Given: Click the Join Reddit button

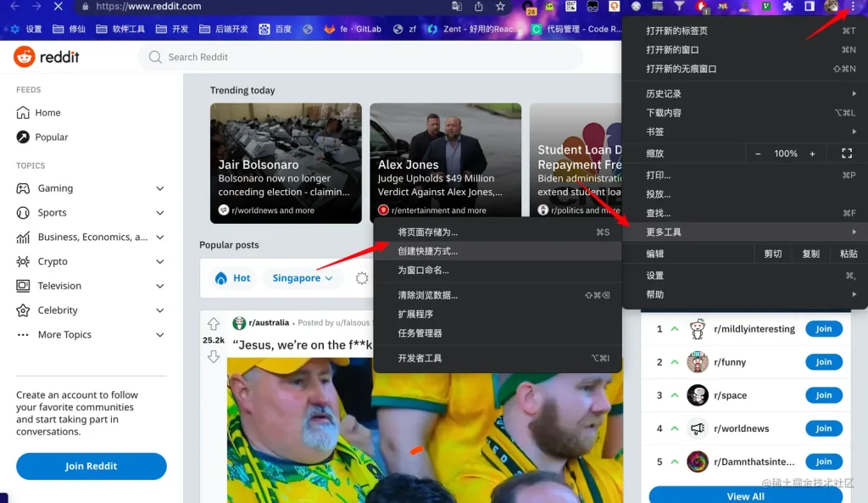Looking at the screenshot, I should (x=92, y=467).
